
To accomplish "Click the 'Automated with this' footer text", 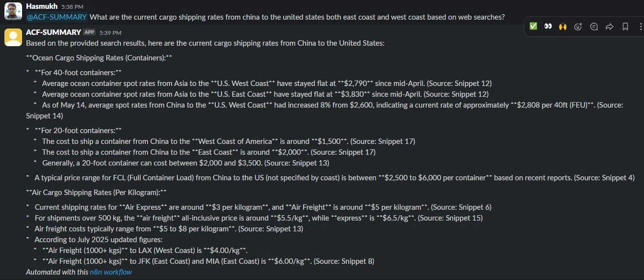I will click(x=57, y=272).
